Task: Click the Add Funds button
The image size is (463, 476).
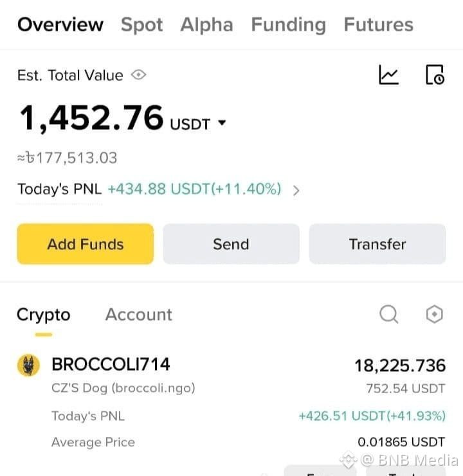Action: point(86,244)
